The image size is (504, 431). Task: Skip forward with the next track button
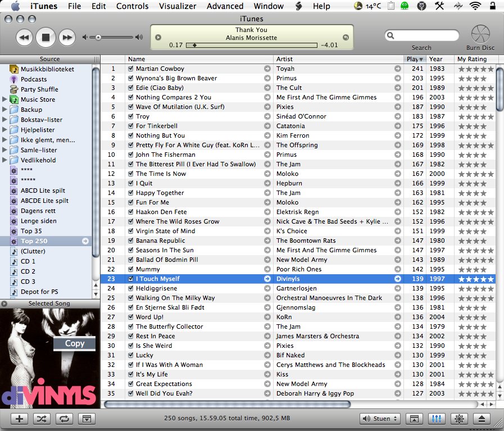(67, 37)
